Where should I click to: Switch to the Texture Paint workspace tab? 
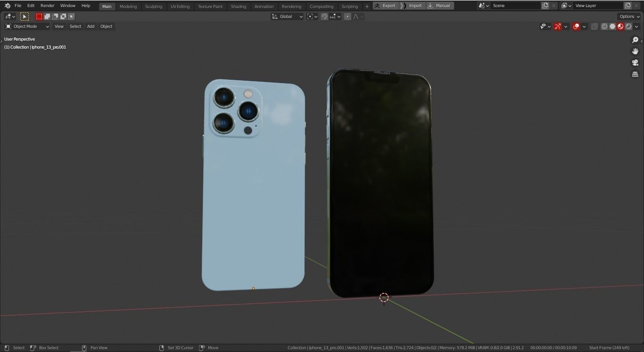click(210, 7)
